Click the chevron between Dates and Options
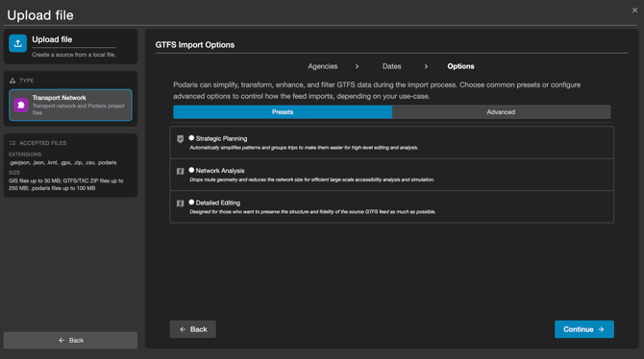 [426, 66]
